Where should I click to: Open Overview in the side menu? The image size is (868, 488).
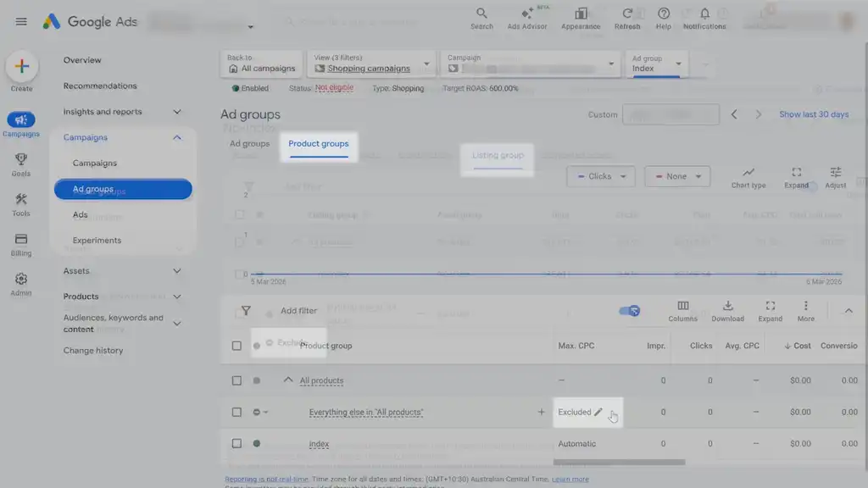point(82,60)
